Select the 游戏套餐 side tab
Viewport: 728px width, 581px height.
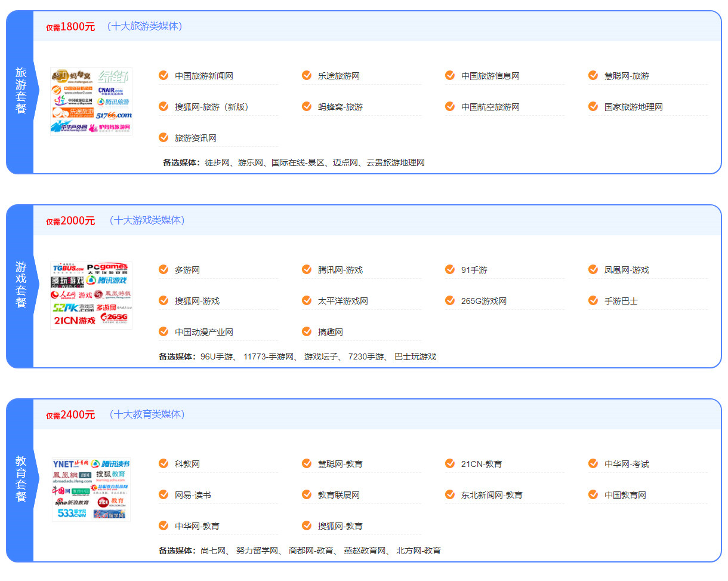[x=20, y=285]
